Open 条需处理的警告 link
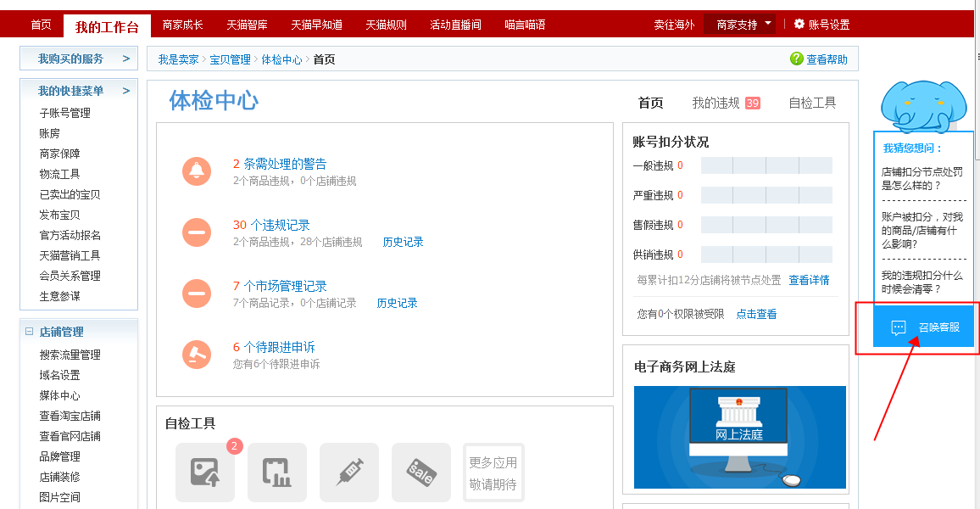The height and width of the screenshot is (509, 980). point(285,164)
